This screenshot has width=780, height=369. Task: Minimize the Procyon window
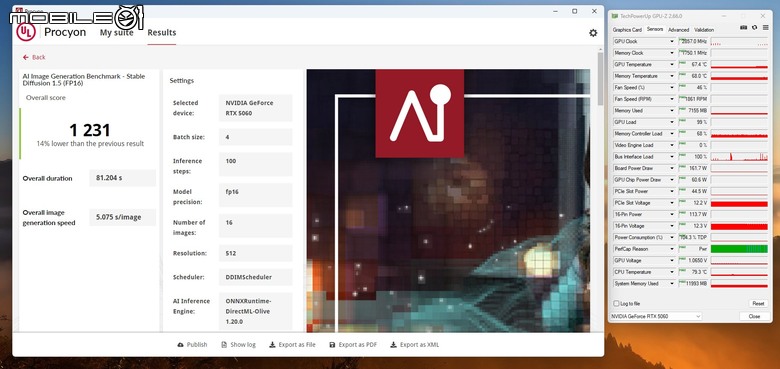(555, 11)
